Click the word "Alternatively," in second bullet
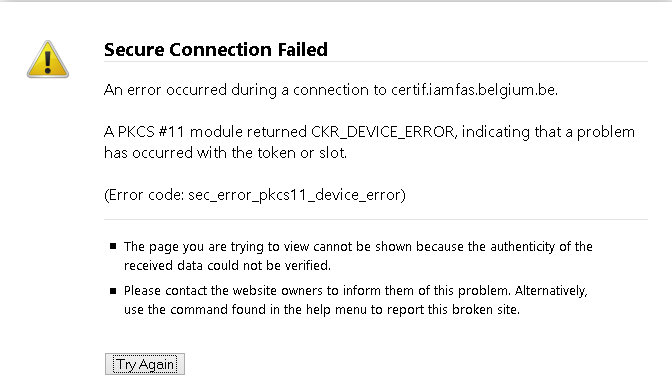This screenshot has height=385, width=672. coord(551,291)
